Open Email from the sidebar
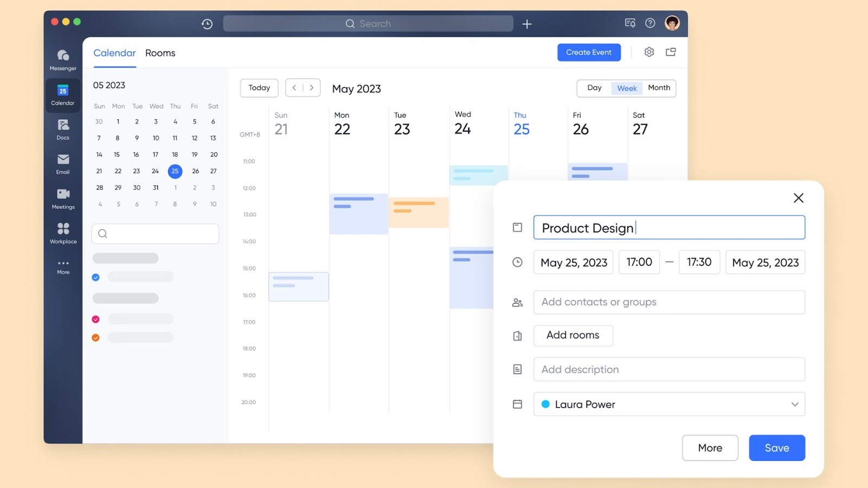868x488 pixels. pyautogui.click(x=62, y=164)
